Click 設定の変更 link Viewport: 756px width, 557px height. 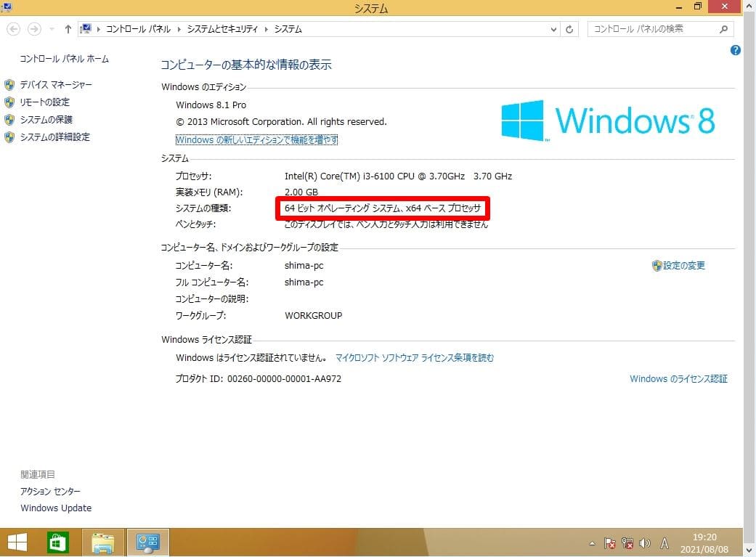(684, 265)
